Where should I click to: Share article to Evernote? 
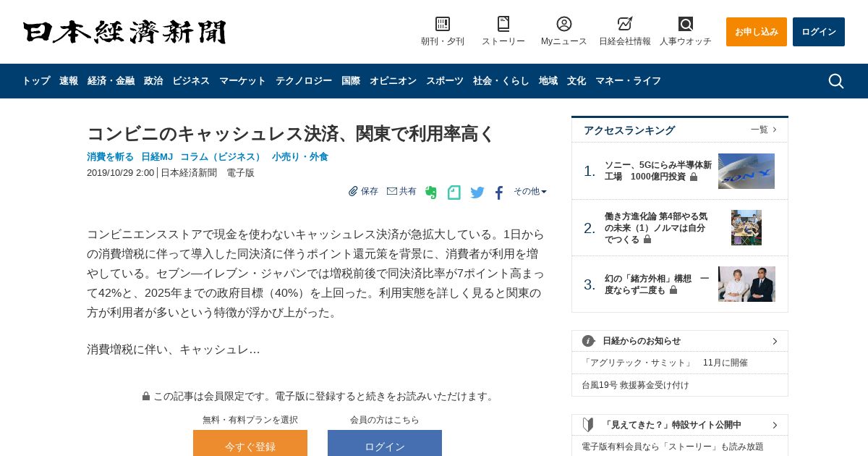pyautogui.click(x=431, y=193)
